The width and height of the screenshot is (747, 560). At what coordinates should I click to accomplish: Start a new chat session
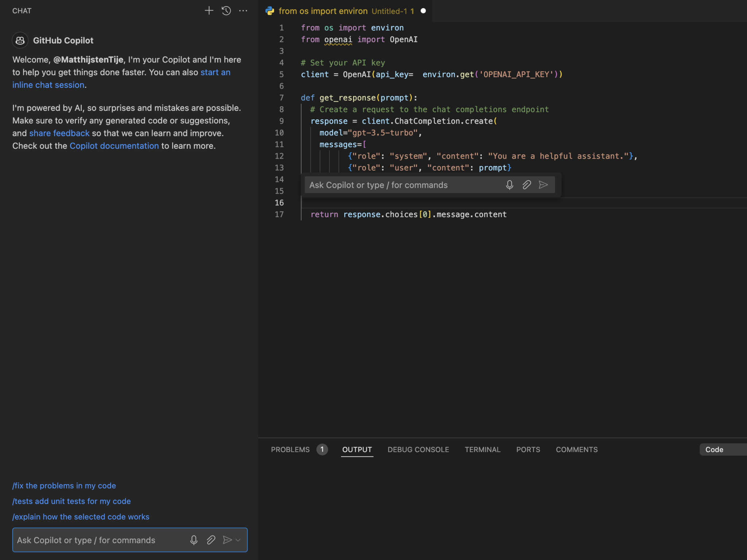(x=209, y=11)
